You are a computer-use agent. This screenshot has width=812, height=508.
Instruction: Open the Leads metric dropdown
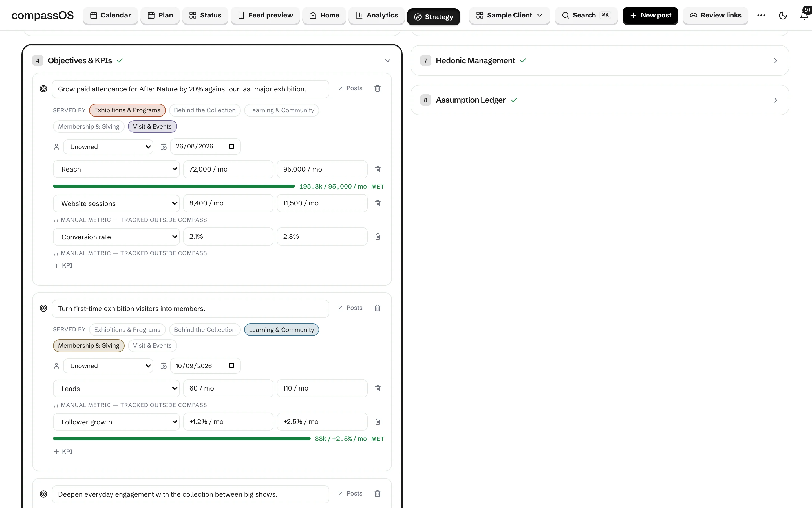pos(116,389)
